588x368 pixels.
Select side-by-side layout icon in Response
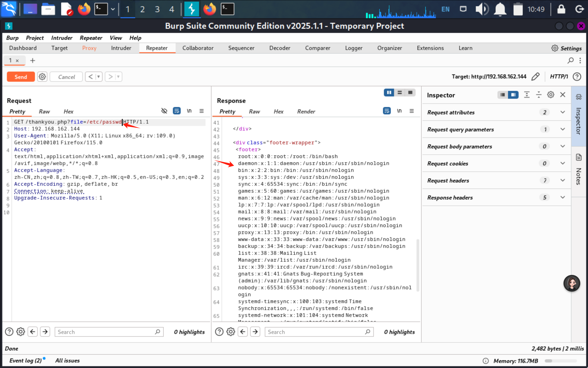(x=389, y=92)
